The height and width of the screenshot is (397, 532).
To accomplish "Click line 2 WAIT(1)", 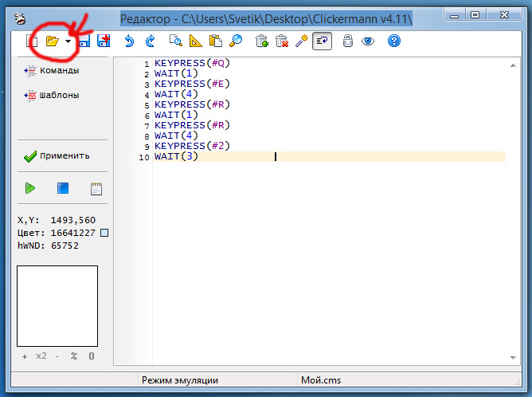I will coord(176,73).
